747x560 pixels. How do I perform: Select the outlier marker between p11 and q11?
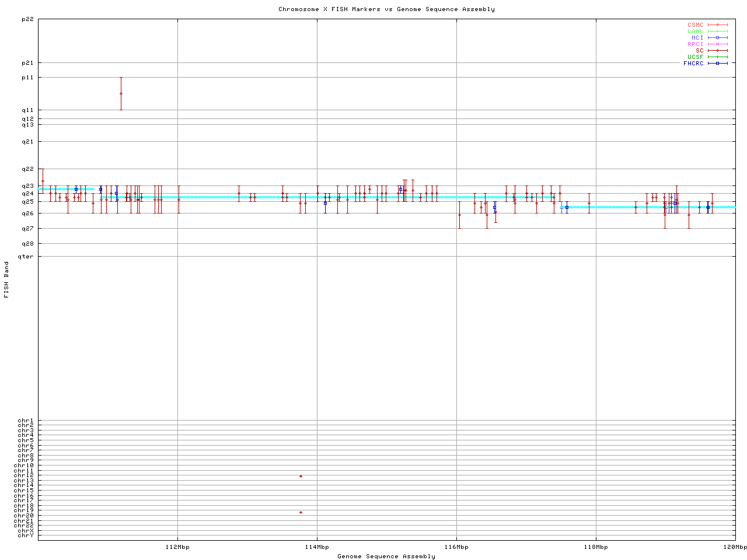tap(121, 93)
